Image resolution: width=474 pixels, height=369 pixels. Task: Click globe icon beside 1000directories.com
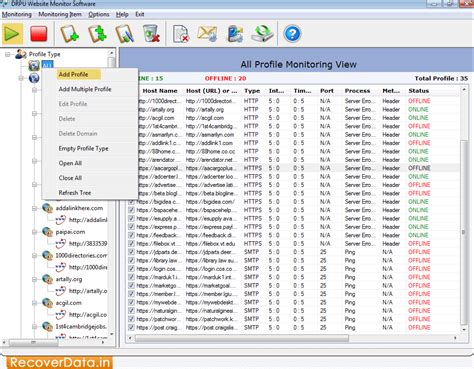coord(48,256)
